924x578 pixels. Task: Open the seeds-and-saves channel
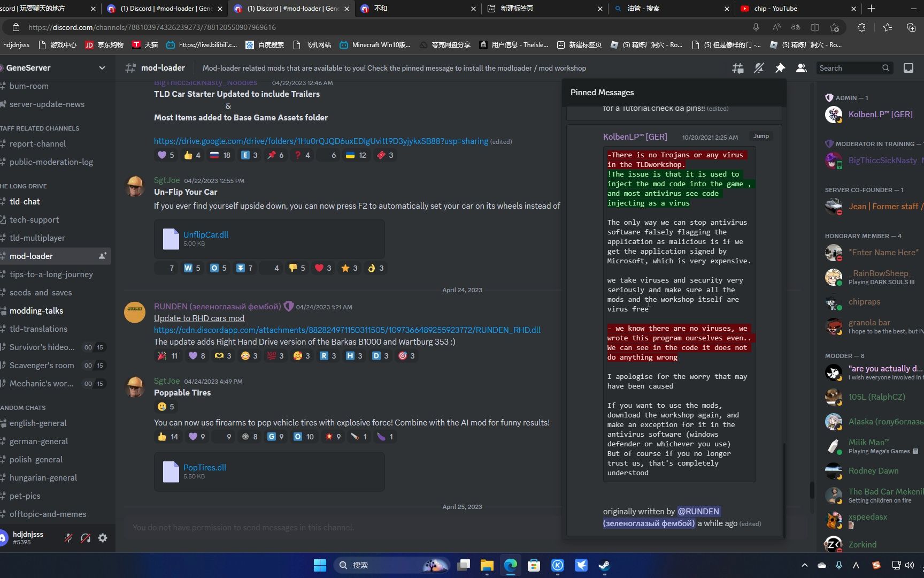click(x=41, y=292)
